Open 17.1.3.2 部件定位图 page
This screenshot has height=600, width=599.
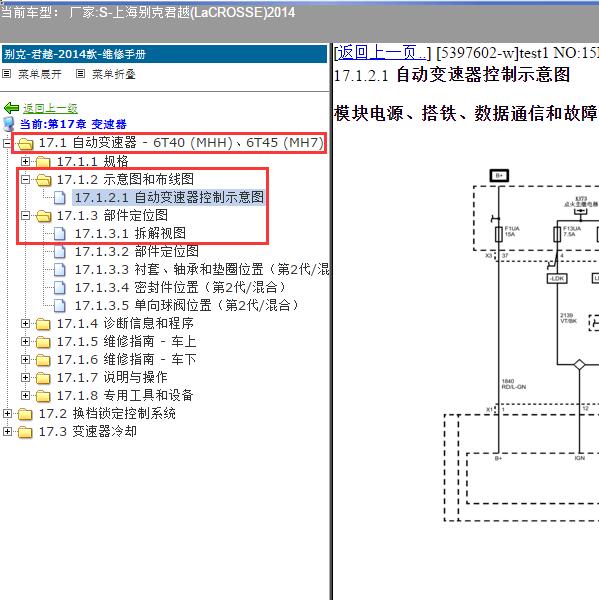click(x=137, y=251)
